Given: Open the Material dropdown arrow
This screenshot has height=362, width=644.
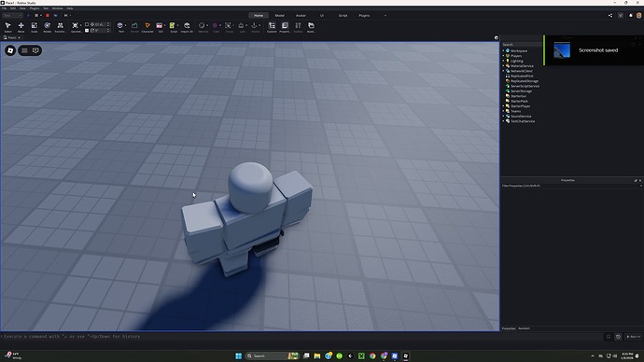Looking at the screenshot, I should pos(207,25).
